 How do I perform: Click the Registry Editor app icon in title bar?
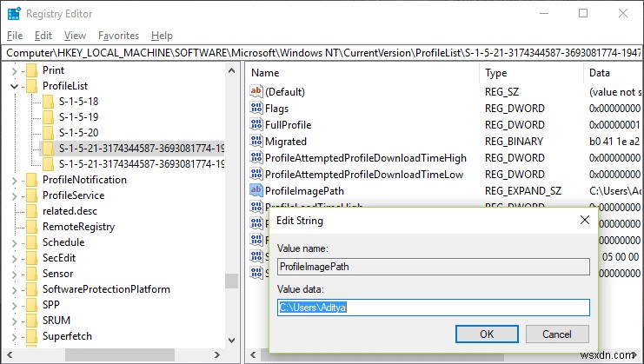tap(13, 13)
